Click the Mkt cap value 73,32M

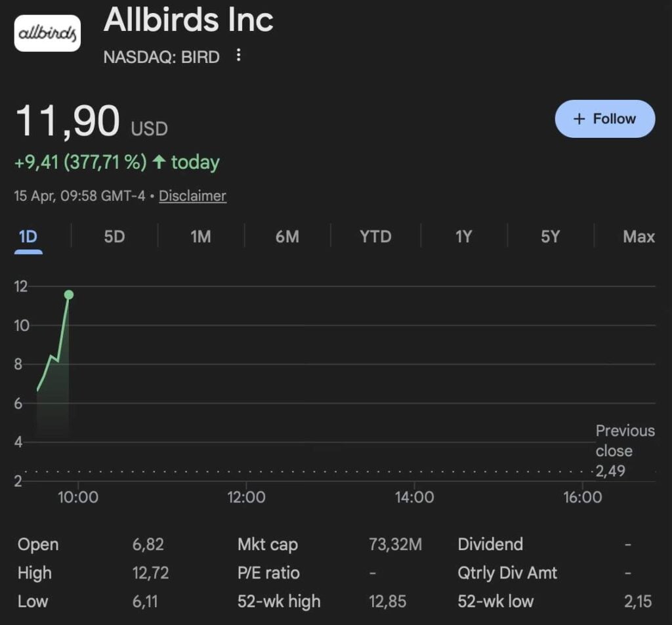pyautogui.click(x=395, y=544)
